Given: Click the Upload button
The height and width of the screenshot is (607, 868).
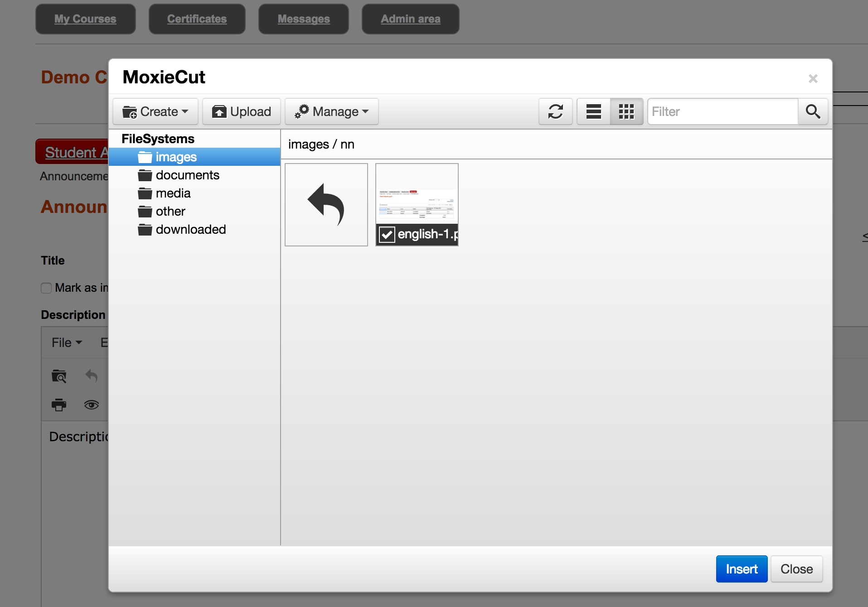Looking at the screenshot, I should point(242,111).
